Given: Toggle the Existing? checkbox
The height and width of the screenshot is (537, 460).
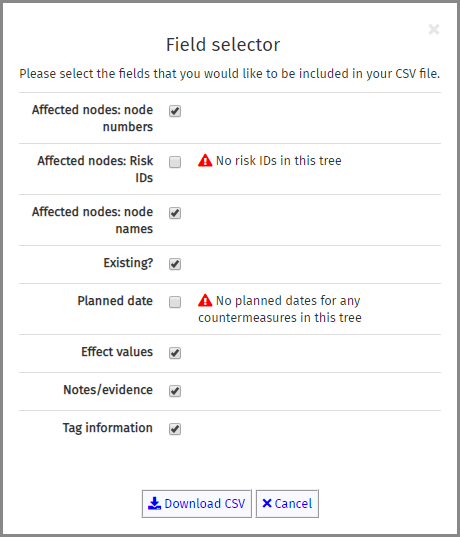Looking at the screenshot, I should pos(175,264).
